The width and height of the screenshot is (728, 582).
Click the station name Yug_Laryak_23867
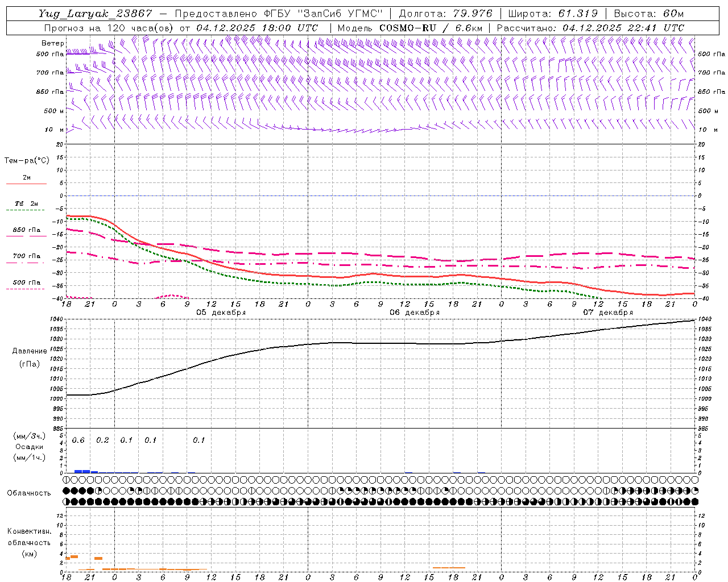pos(96,14)
